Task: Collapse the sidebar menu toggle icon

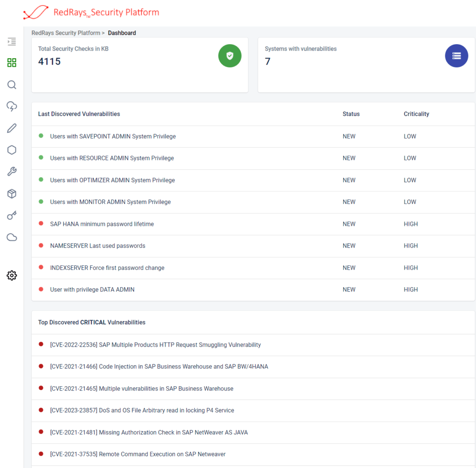Action: [x=12, y=41]
